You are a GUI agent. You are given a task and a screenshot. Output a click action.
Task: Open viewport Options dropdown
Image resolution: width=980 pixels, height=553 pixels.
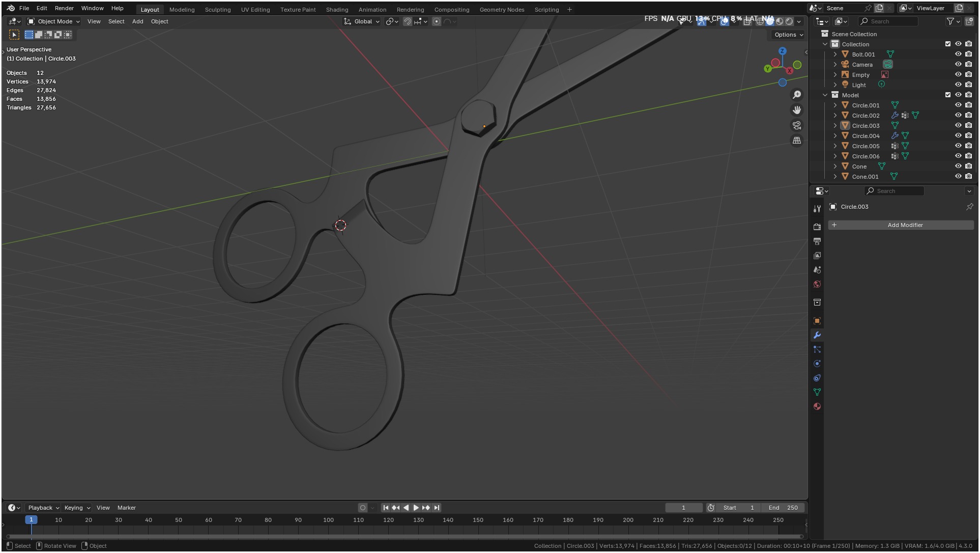coord(789,35)
